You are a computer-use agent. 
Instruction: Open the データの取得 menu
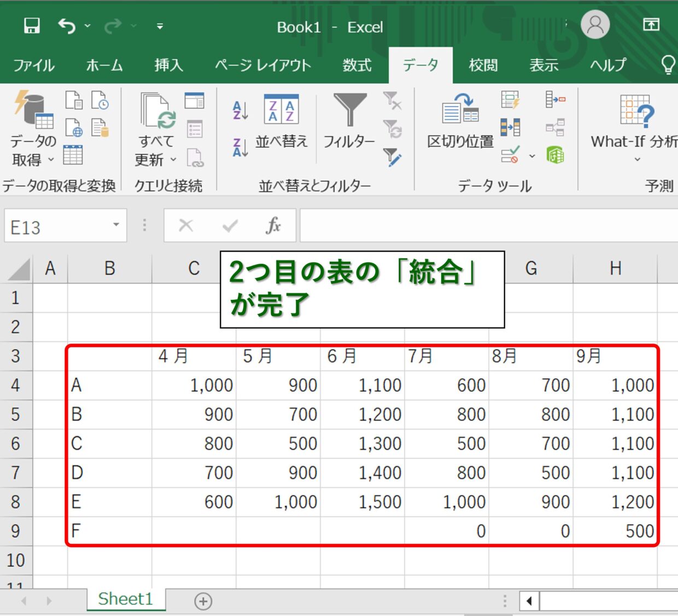(x=33, y=129)
